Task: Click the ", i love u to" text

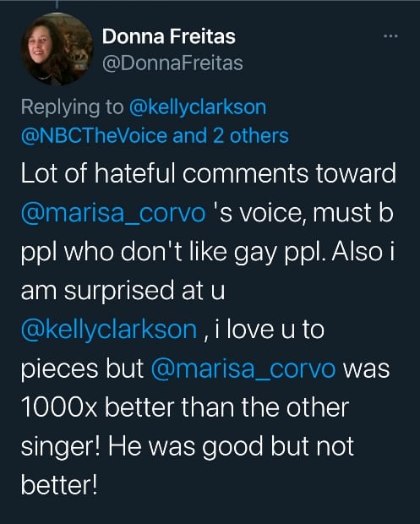Action: coord(264,330)
